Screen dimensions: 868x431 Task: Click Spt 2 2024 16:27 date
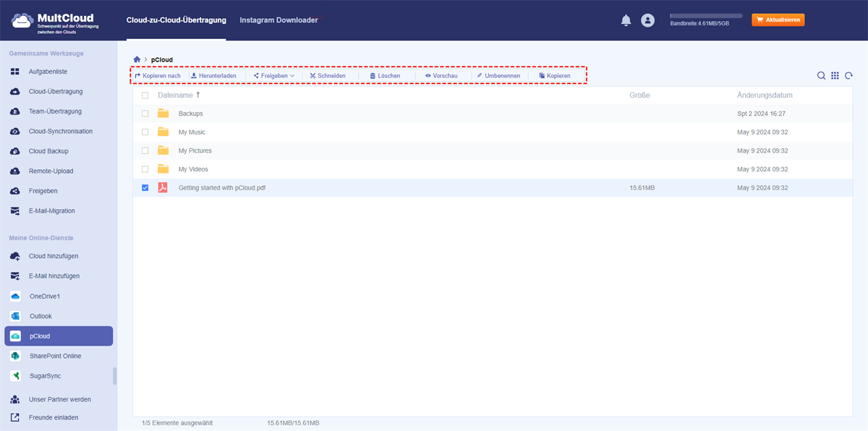762,114
